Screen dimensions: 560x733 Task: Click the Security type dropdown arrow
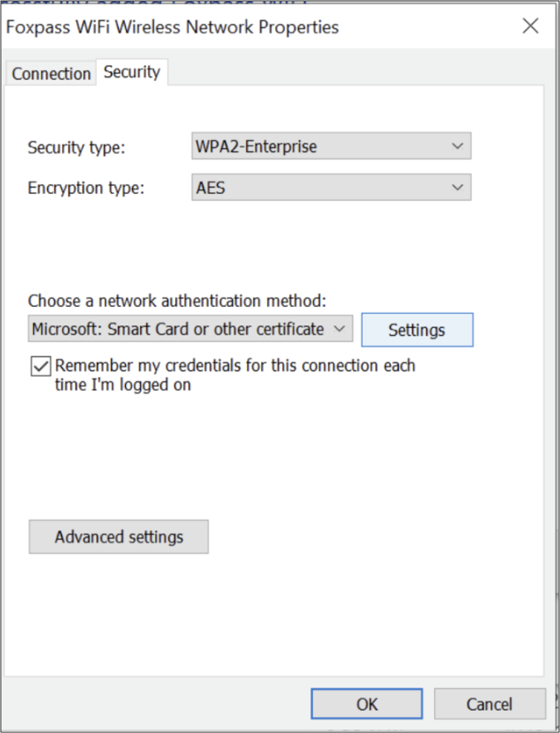(457, 146)
